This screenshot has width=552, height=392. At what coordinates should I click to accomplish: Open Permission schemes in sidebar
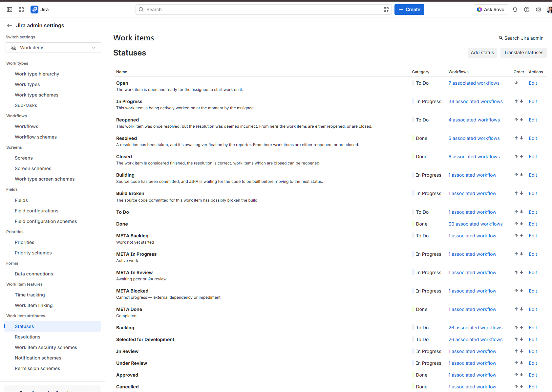click(x=37, y=368)
